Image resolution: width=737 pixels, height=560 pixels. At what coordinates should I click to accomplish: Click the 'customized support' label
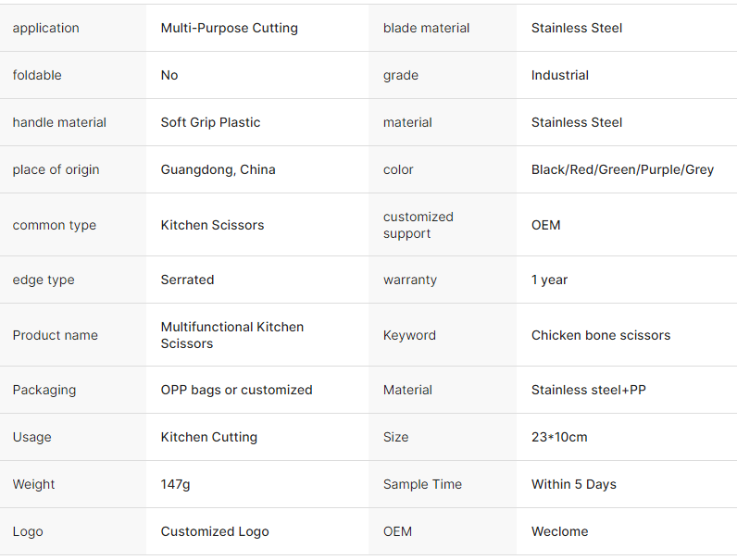[x=418, y=225]
